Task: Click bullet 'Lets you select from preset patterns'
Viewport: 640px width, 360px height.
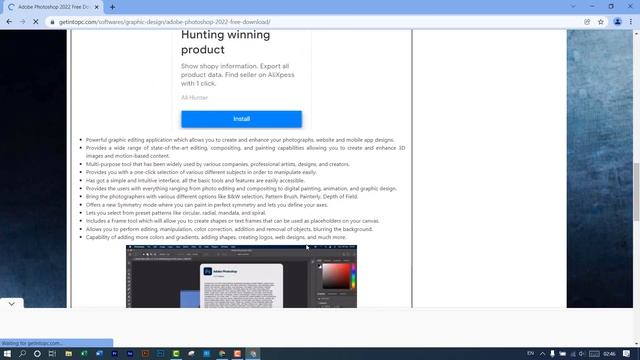Action: tap(176, 213)
